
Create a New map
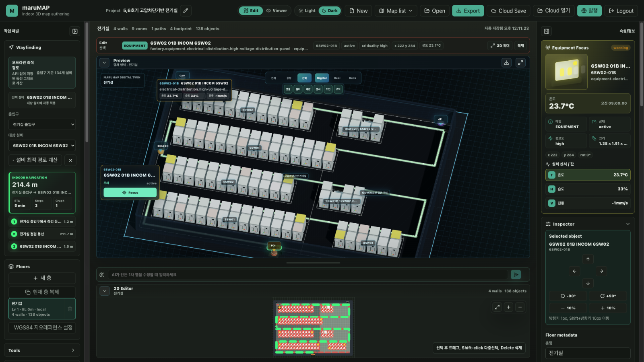pos(358,11)
